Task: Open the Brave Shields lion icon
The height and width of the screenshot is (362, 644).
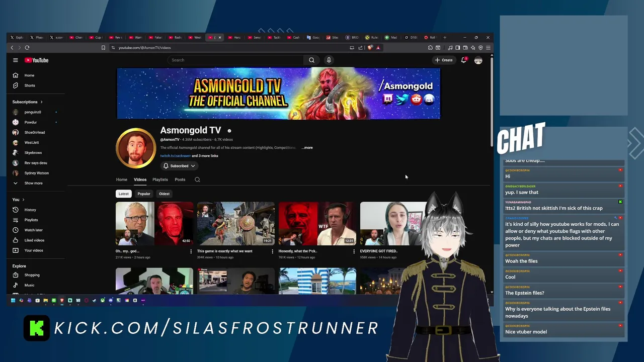Action: click(x=370, y=48)
